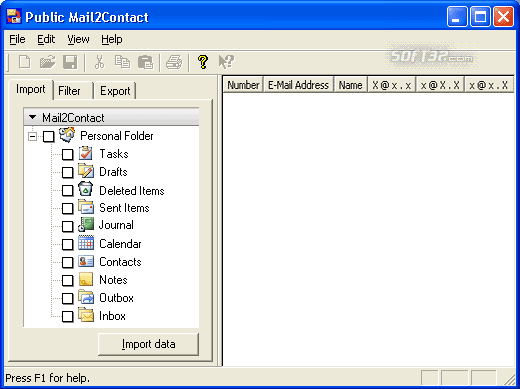Click the Open folder toolbar icon
Image resolution: width=520 pixels, height=389 pixels.
click(x=48, y=62)
